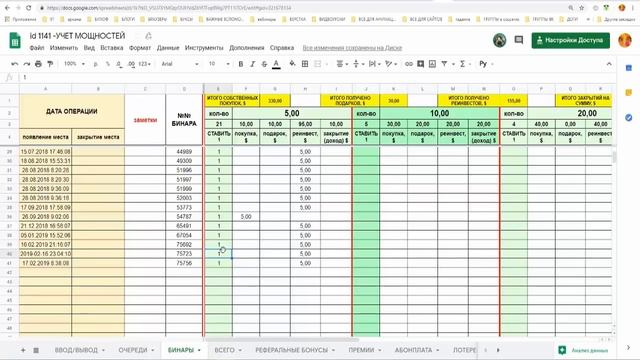Screen dimensions: 640x360
Task: Open the font size 10 dropdown
Action: (219, 64)
